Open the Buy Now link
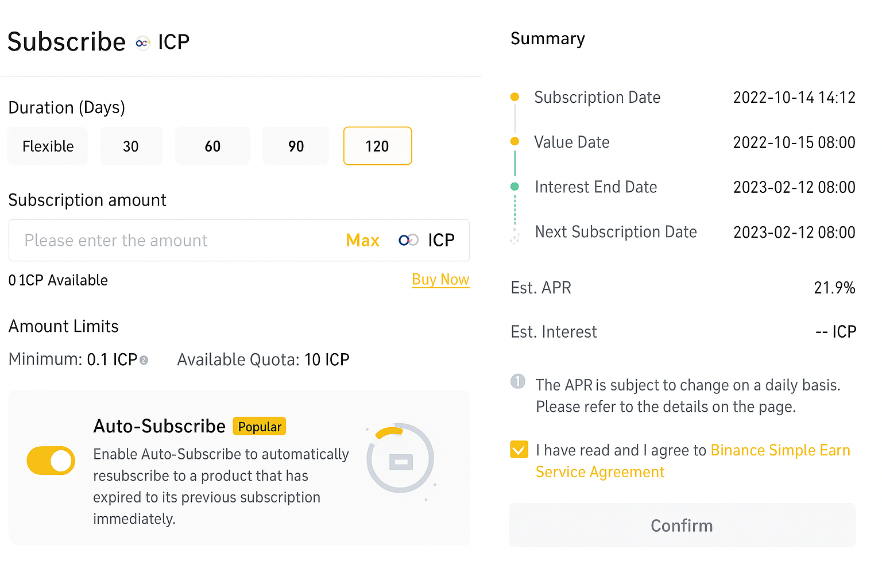882x588 pixels. (440, 280)
